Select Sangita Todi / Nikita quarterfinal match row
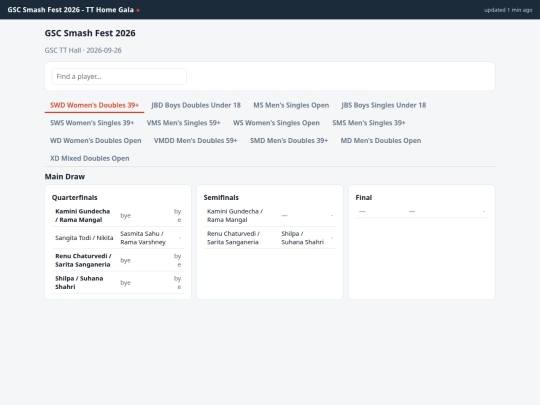This screenshot has height=405, width=540. point(118,238)
